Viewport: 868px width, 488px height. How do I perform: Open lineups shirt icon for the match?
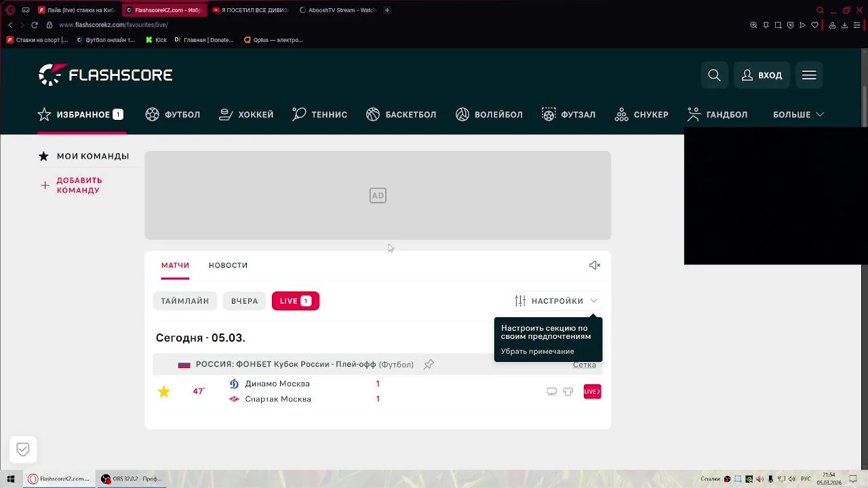pos(568,392)
